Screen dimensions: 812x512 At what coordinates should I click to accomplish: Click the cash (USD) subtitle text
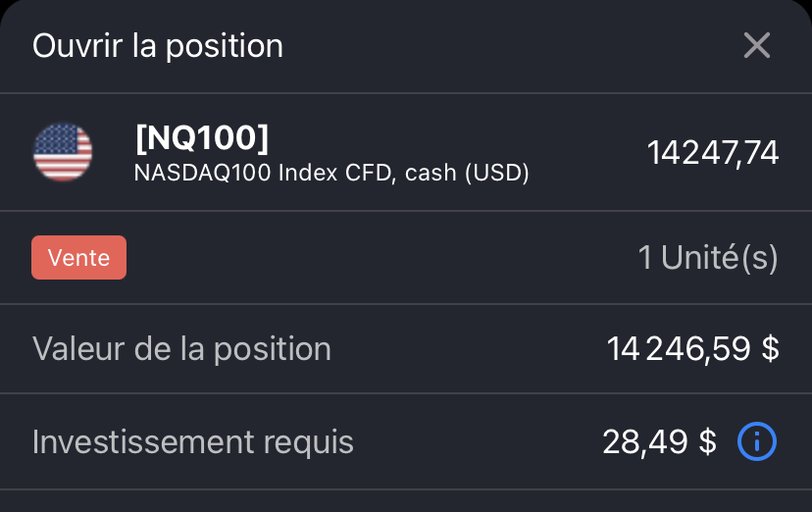pos(467,173)
